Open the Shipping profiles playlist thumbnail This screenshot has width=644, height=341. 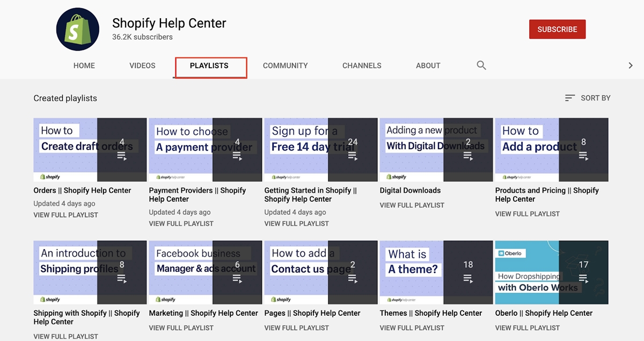[90, 272]
